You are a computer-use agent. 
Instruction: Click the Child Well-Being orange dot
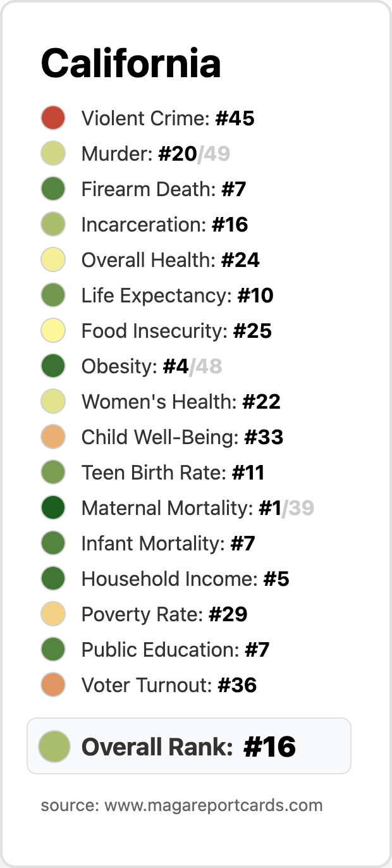click(x=54, y=437)
